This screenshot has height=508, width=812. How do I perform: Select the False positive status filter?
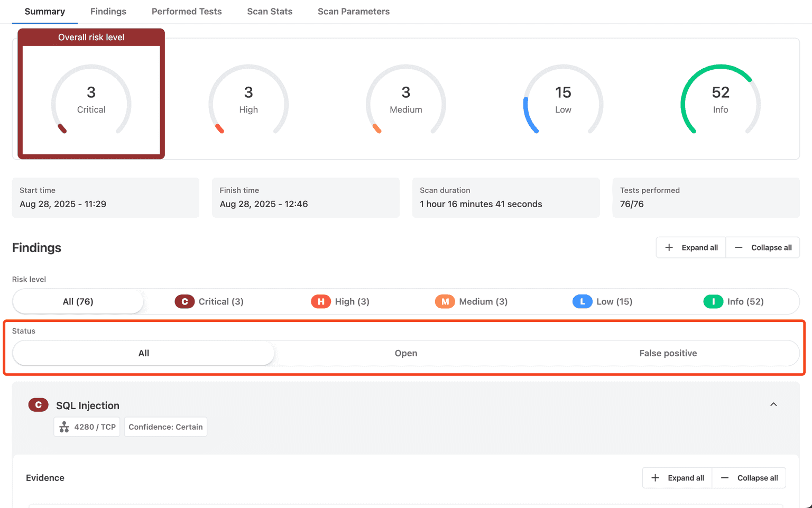pyautogui.click(x=668, y=353)
